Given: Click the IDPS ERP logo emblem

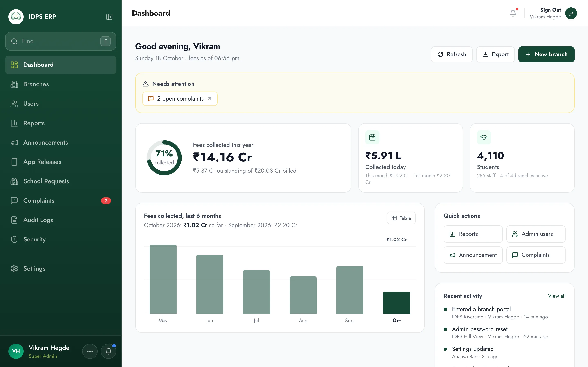Looking at the screenshot, I should (16, 17).
